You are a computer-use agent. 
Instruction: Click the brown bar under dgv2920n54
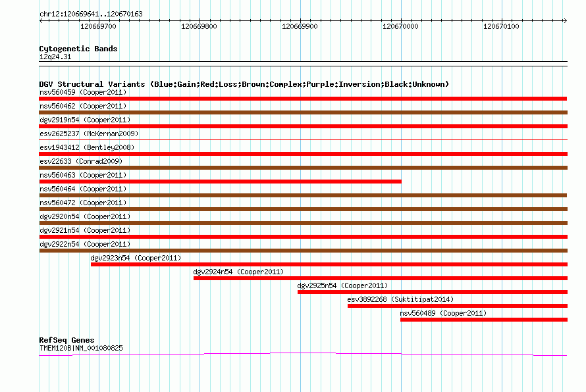(x=303, y=223)
